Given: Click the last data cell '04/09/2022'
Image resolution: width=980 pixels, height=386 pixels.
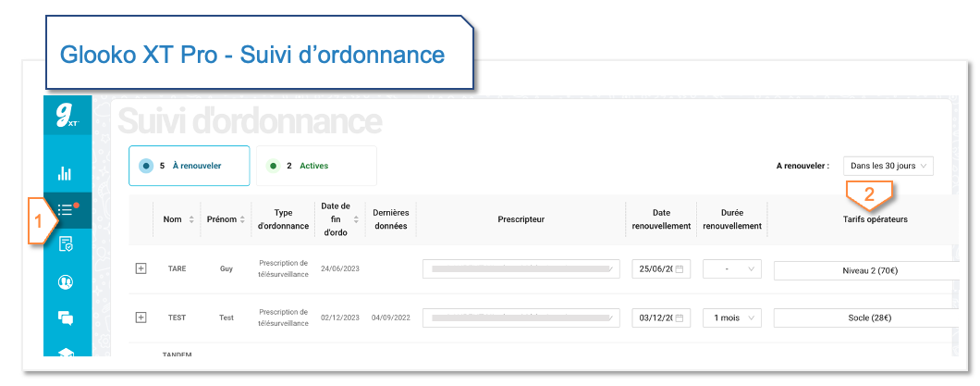Looking at the screenshot, I should click(x=391, y=318).
